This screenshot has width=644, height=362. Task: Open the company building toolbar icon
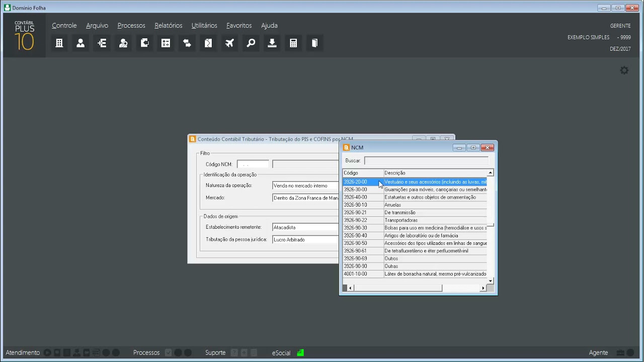(59, 43)
